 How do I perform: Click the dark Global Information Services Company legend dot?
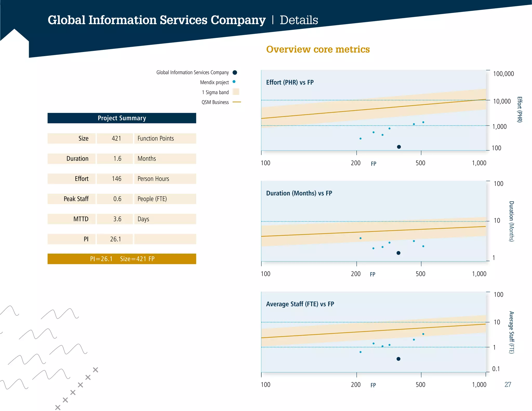(x=235, y=72)
